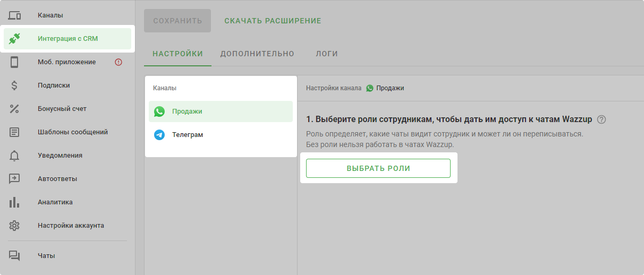Select the Настройки tab
The height and width of the screenshot is (275, 644).
tap(177, 54)
